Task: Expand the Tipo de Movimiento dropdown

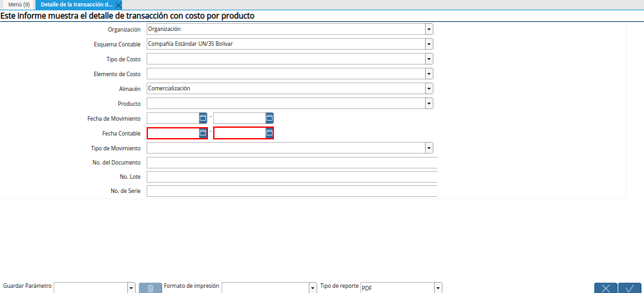Action: click(x=429, y=148)
